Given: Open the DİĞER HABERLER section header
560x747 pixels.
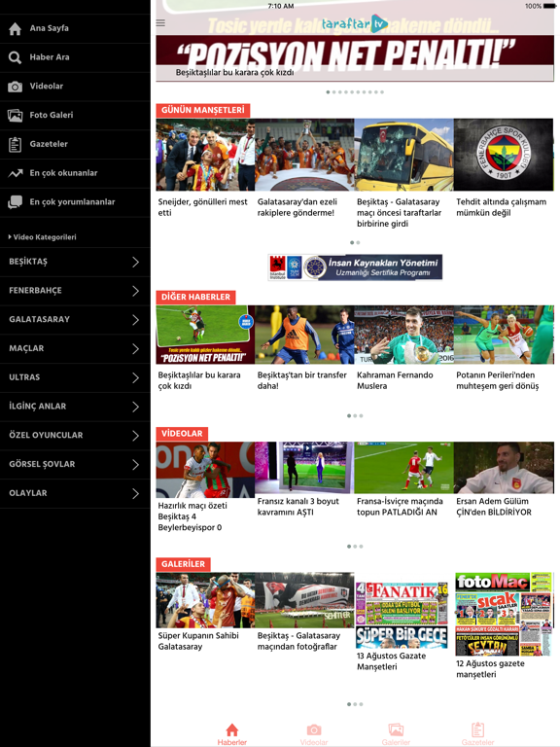Looking at the screenshot, I should pyautogui.click(x=195, y=297).
